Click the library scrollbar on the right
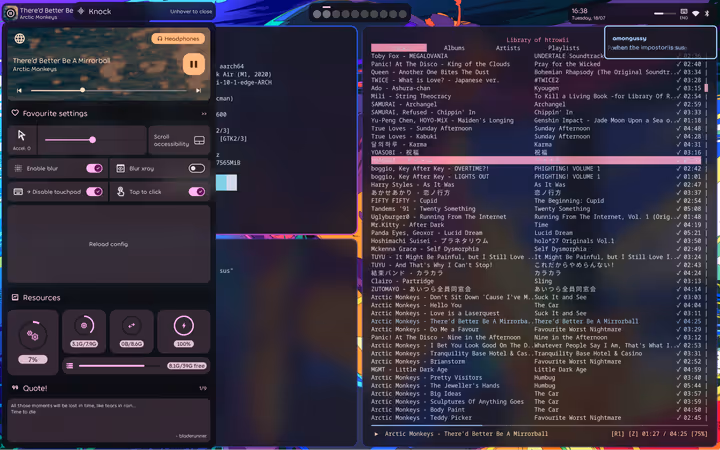Screen dimensions: 720x450 click(706, 87)
